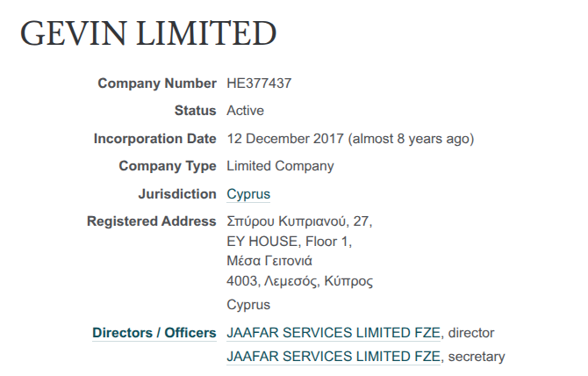
Task: Click the Cyprus line under registered address
Action: click(248, 305)
